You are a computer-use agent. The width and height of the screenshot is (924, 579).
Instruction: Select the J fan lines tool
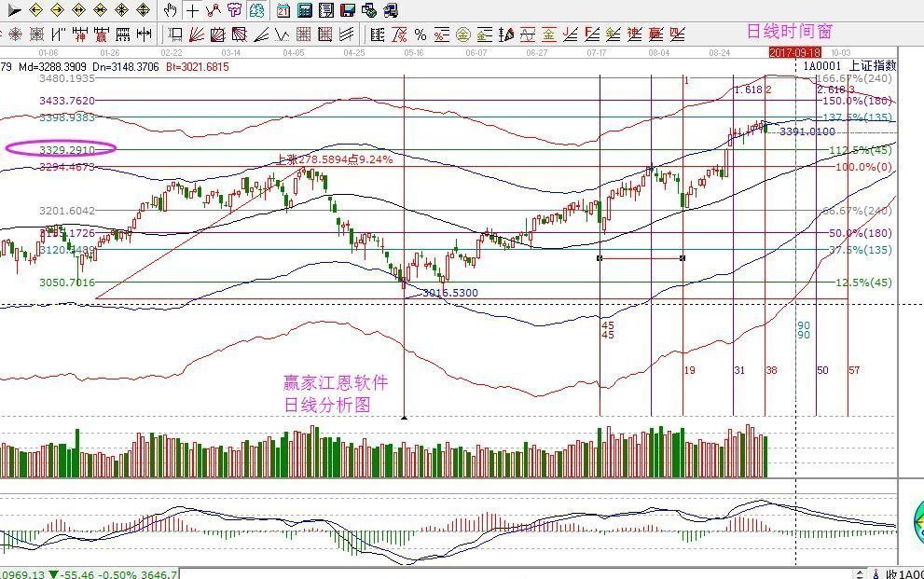pos(570,34)
